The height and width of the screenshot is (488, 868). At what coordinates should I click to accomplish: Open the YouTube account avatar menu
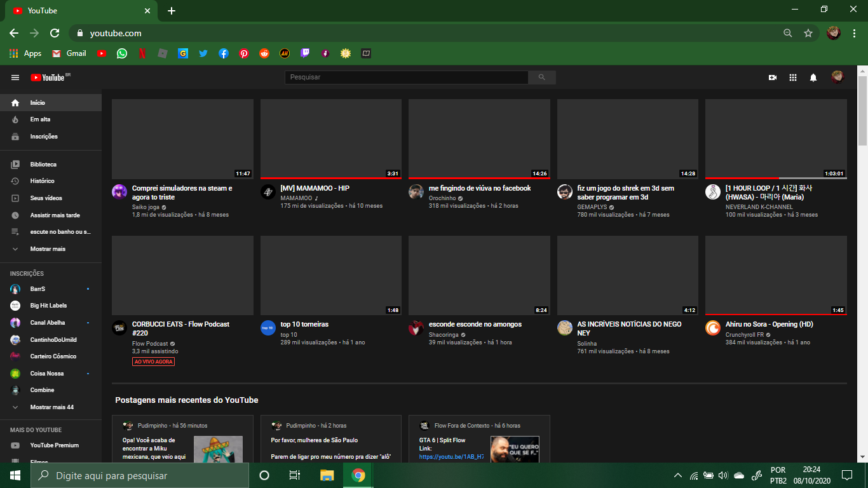838,78
